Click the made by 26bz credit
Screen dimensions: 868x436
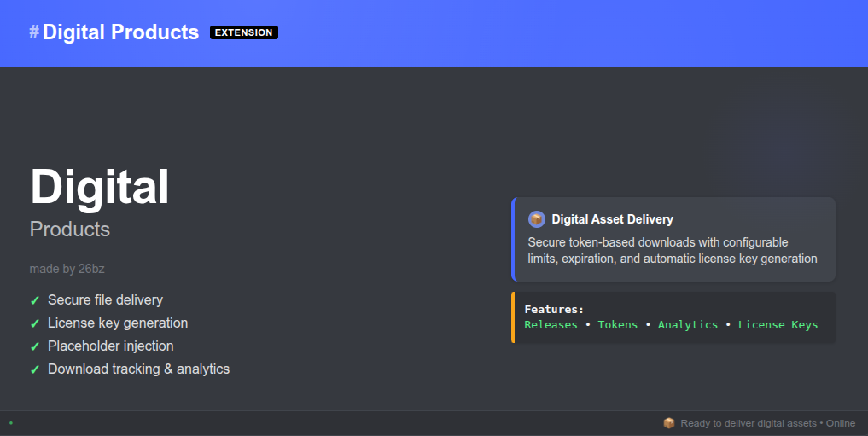tap(67, 269)
